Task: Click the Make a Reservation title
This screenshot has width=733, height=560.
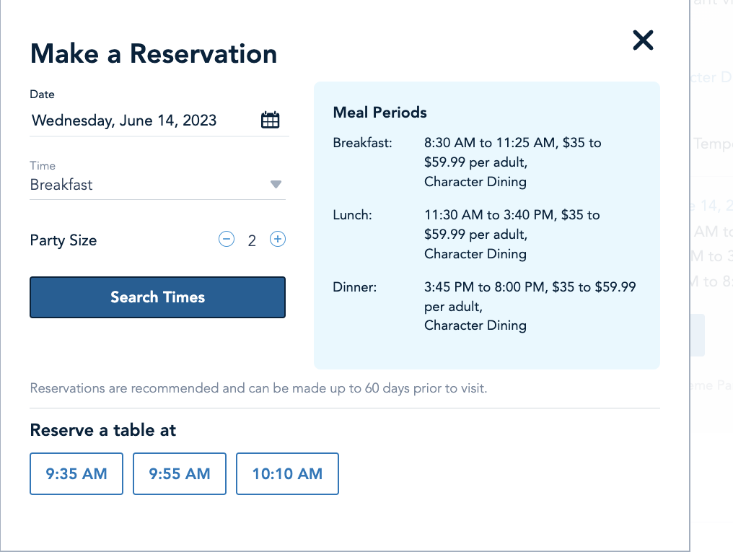Action: (154, 54)
